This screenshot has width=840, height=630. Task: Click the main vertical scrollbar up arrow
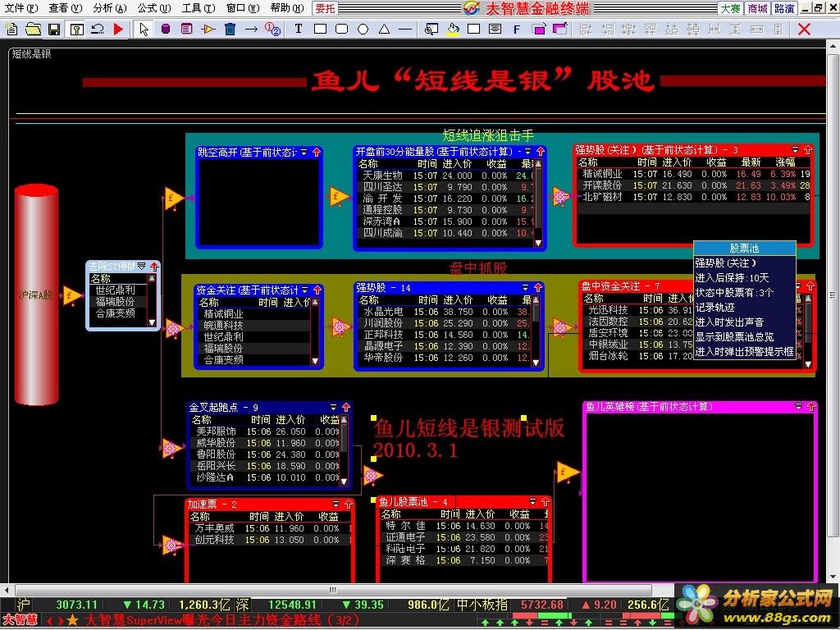tap(833, 47)
